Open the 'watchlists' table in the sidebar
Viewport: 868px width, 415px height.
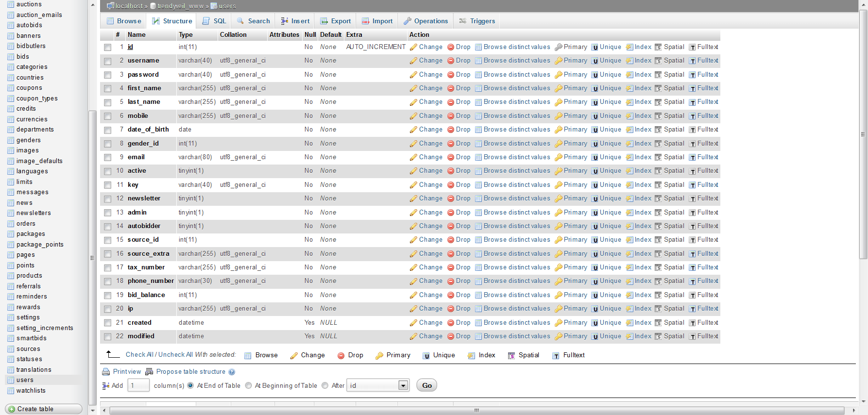(31, 391)
